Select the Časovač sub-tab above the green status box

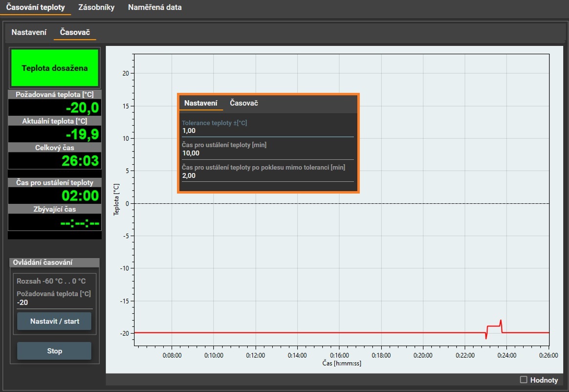[75, 32]
